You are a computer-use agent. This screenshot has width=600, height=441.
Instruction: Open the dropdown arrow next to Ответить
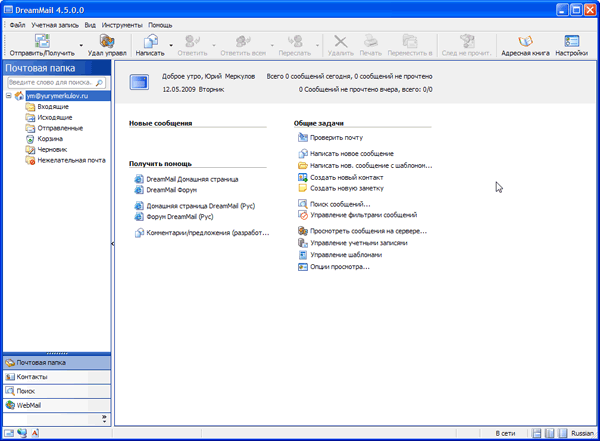click(214, 46)
